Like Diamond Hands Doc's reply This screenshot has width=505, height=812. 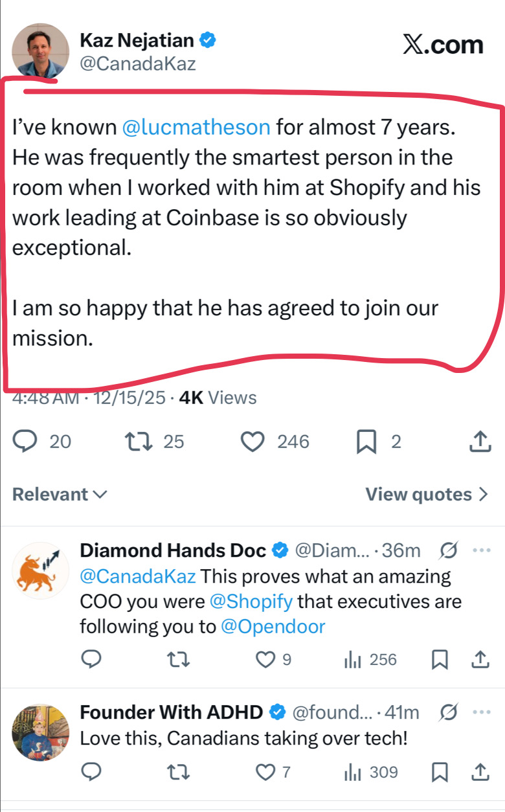click(265, 660)
